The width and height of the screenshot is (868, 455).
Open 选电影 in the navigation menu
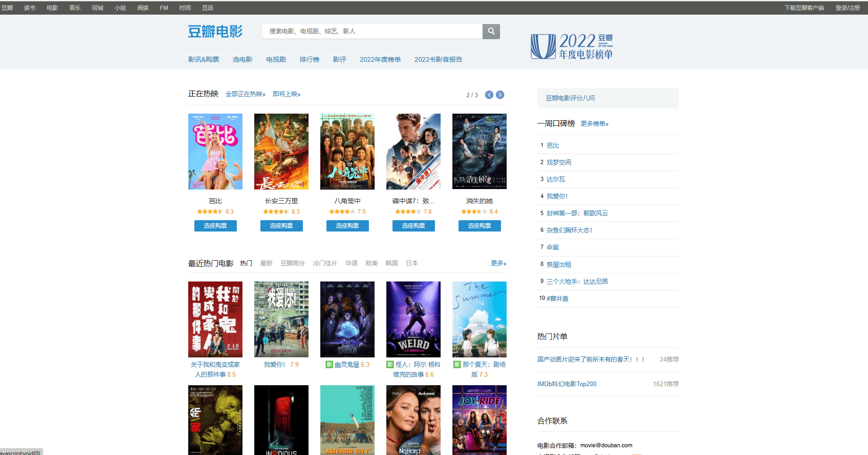pyautogui.click(x=242, y=59)
